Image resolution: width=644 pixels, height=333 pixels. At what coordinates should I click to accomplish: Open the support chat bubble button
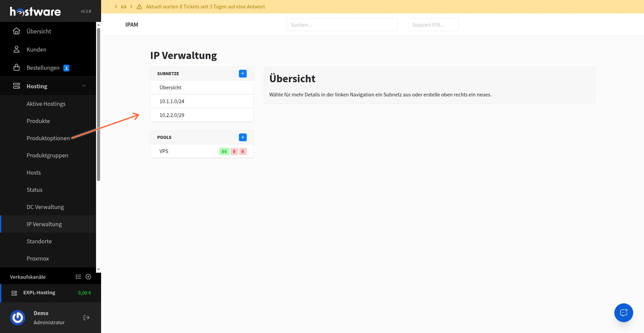click(623, 313)
